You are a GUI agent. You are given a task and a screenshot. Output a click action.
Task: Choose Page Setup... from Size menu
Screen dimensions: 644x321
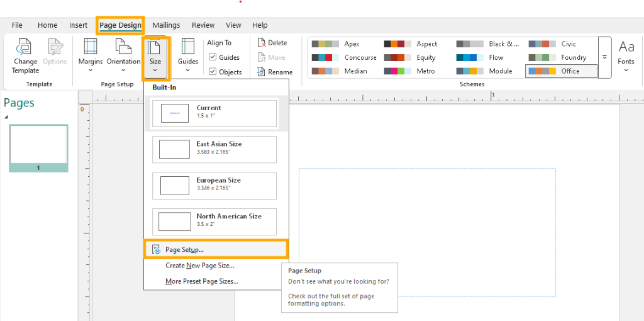pyautogui.click(x=216, y=249)
